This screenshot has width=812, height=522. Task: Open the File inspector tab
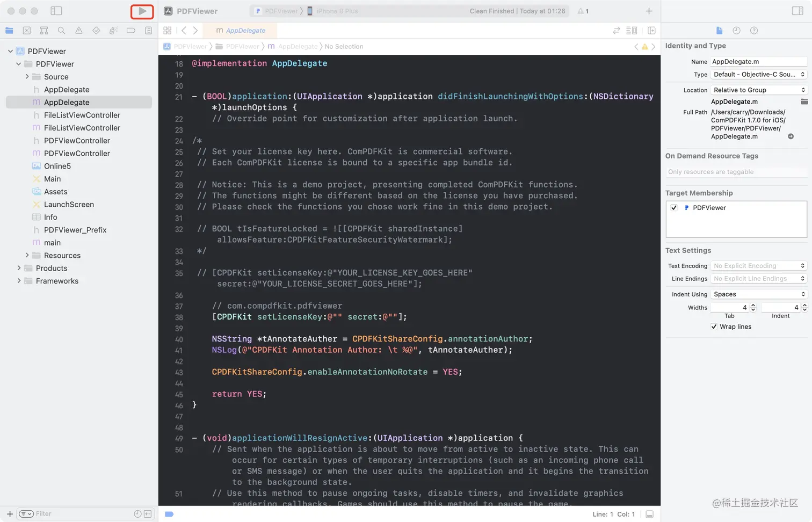[x=720, y=31]
